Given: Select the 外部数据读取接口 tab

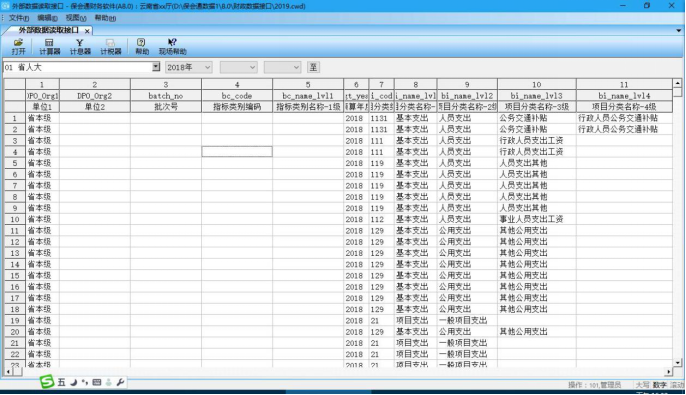Looking at the screenshot, I should pos(48,30).
